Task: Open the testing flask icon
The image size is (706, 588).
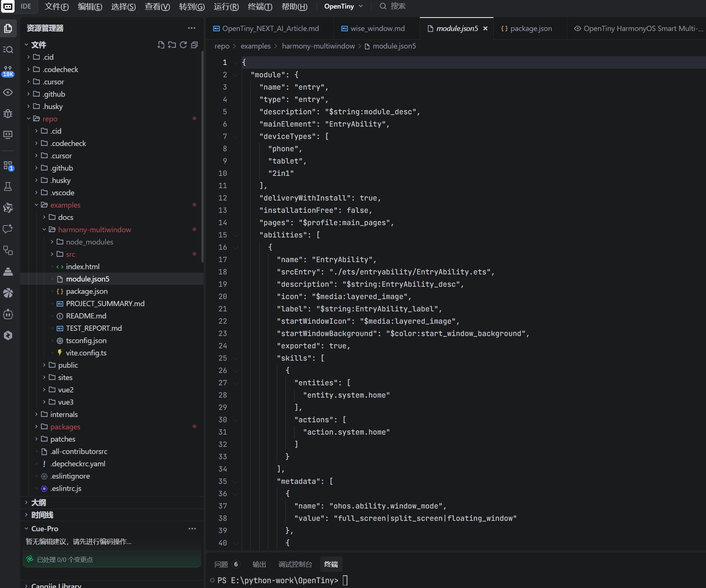Action: (8, 186)
